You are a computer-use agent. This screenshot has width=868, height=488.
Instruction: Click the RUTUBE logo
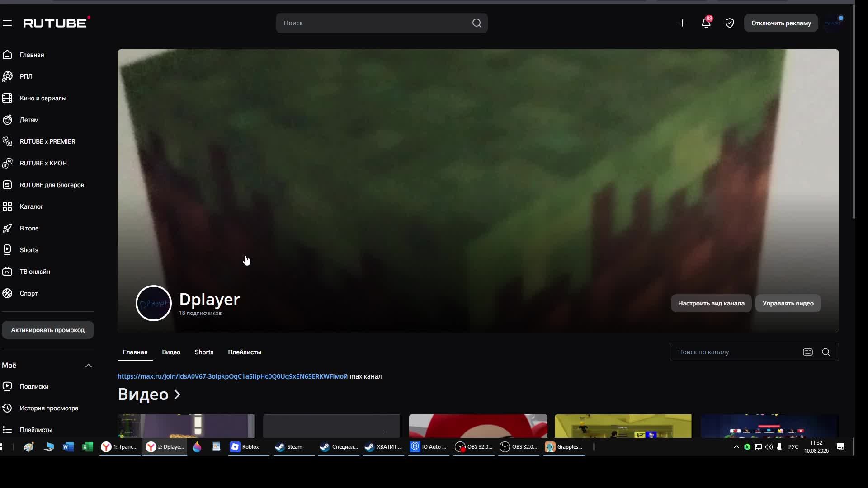57,23
